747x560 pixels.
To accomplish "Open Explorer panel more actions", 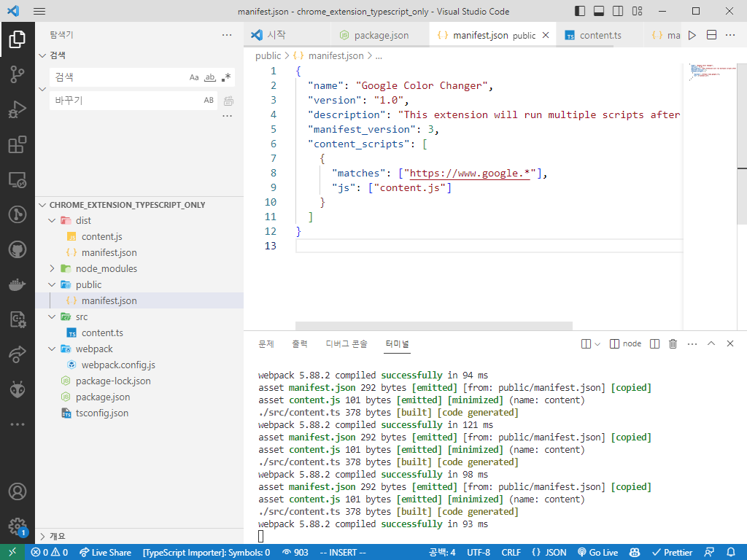I will pos(227,35).
